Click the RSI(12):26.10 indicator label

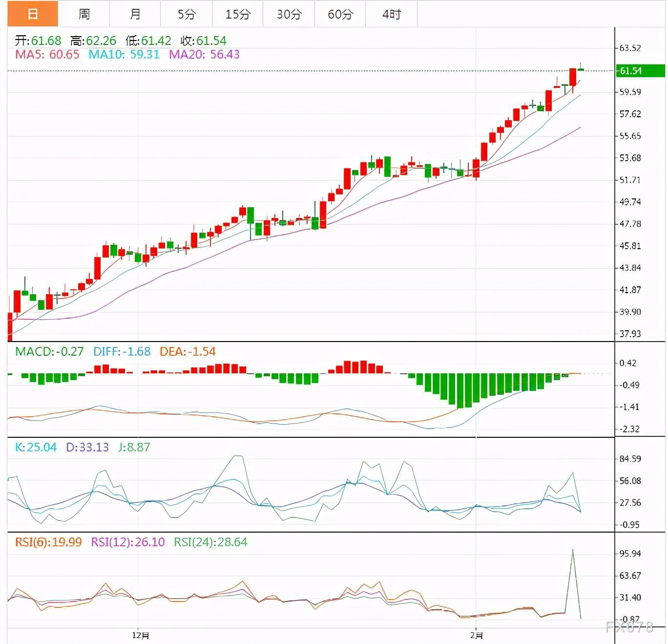(x=128, y=542)
